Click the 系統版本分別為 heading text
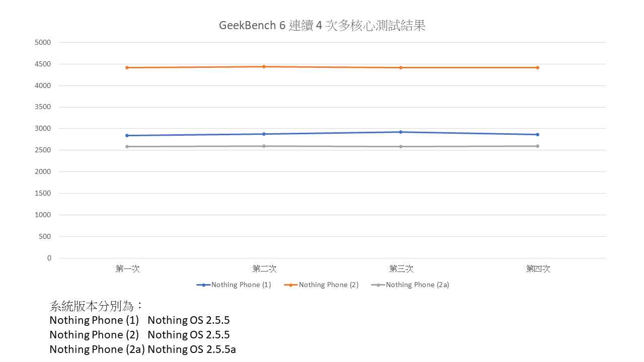The image size is (644, 362). point(97,306)
